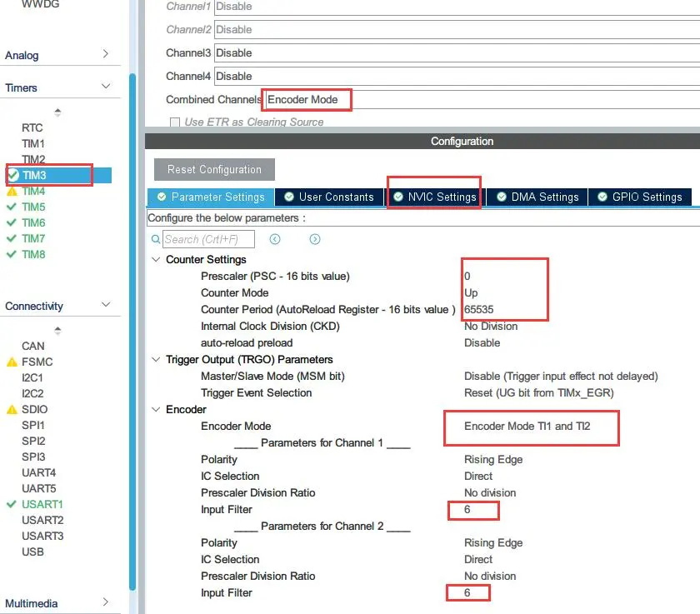This screenshot has height=614, width=700.
Task: Switch to the NVIC Settings tab
Action: (433, 197)
